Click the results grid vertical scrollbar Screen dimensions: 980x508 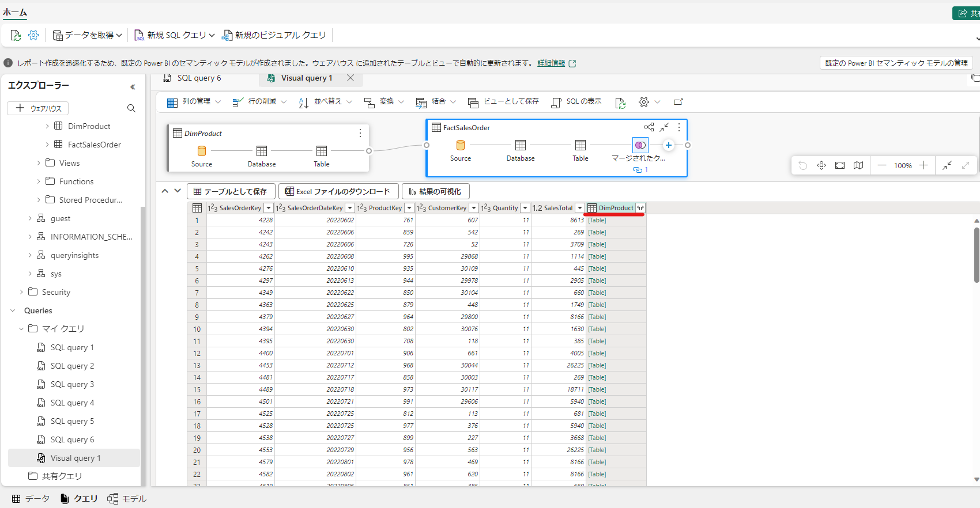[x=977, y=255]
